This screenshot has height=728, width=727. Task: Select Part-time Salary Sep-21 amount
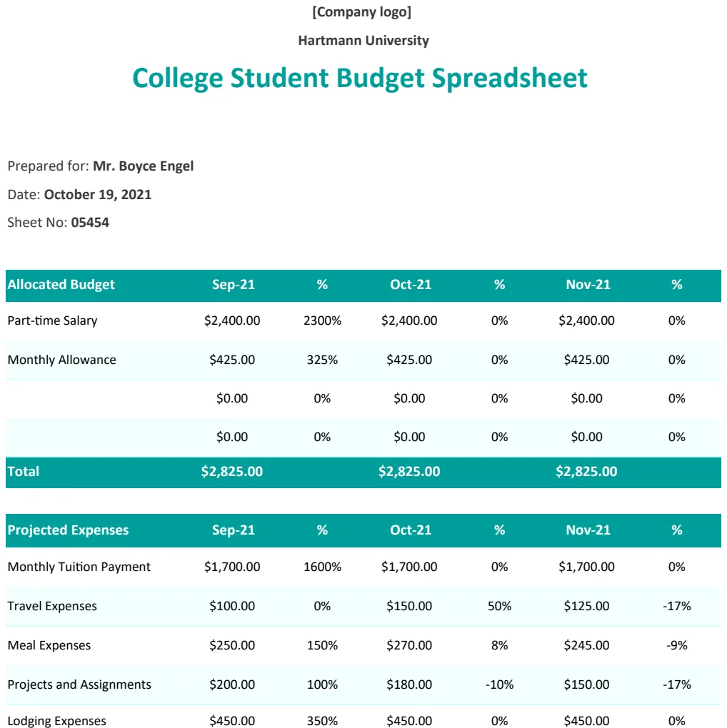[x=232, y=321]
